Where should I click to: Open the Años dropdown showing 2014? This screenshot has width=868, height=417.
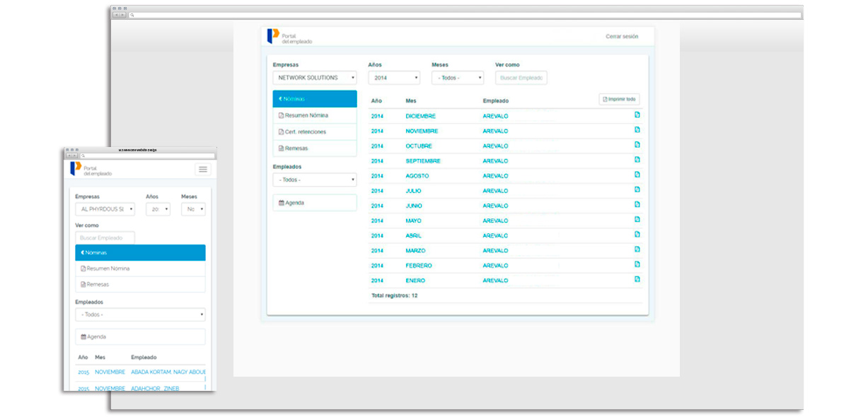click(394, 78)
